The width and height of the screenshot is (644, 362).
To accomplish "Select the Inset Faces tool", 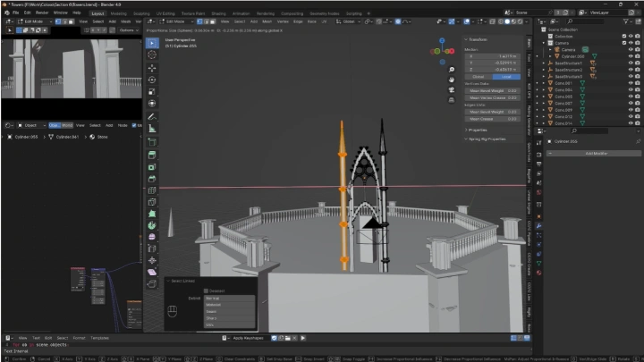I will pyautogui.click(x=152, y=167).
